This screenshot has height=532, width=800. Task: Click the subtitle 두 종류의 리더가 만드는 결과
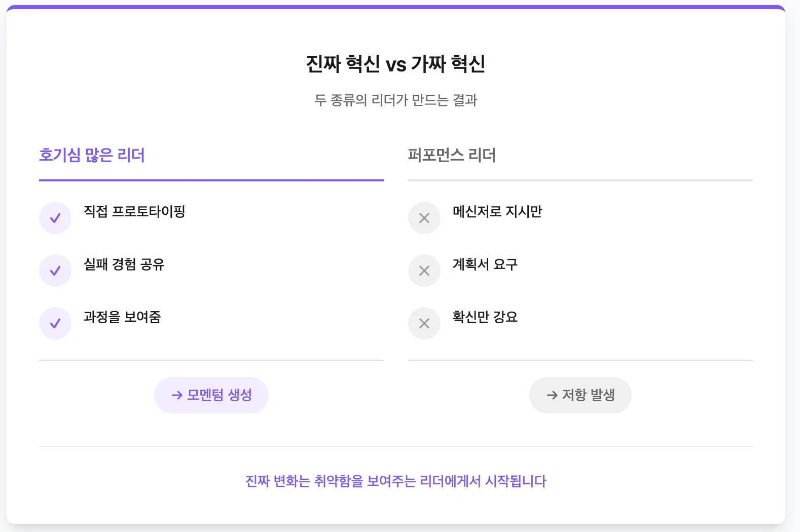(395, 100)
